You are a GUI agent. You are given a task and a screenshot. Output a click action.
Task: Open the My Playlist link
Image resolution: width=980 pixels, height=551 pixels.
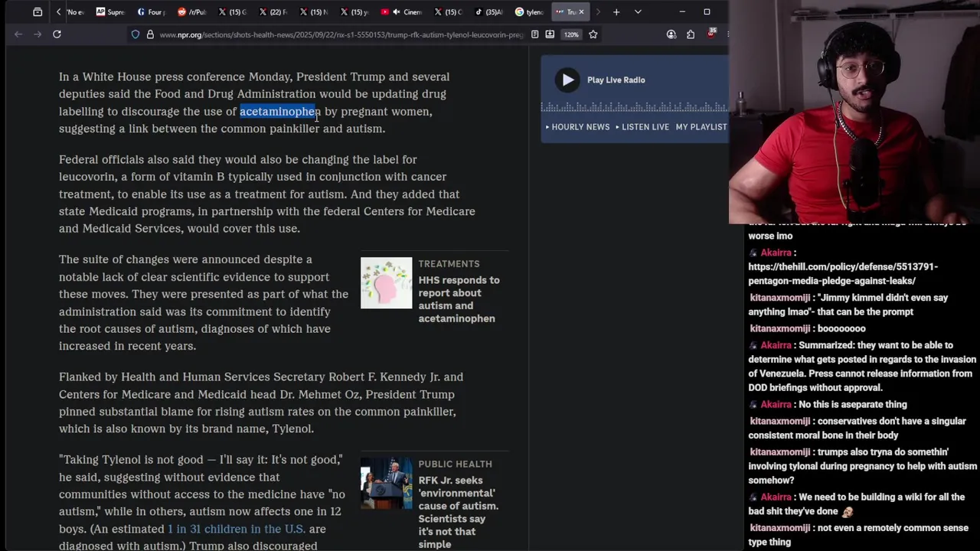[701, 127]
